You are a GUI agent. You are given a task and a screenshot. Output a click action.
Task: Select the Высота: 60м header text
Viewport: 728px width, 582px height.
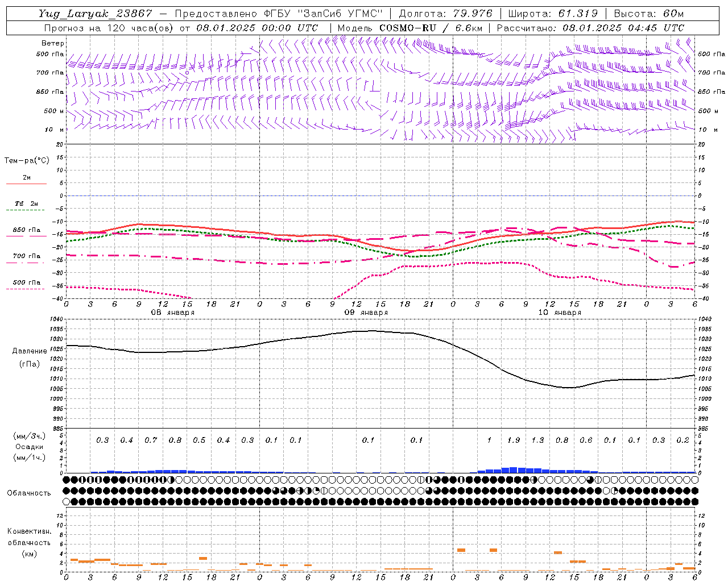pos(648,14)
